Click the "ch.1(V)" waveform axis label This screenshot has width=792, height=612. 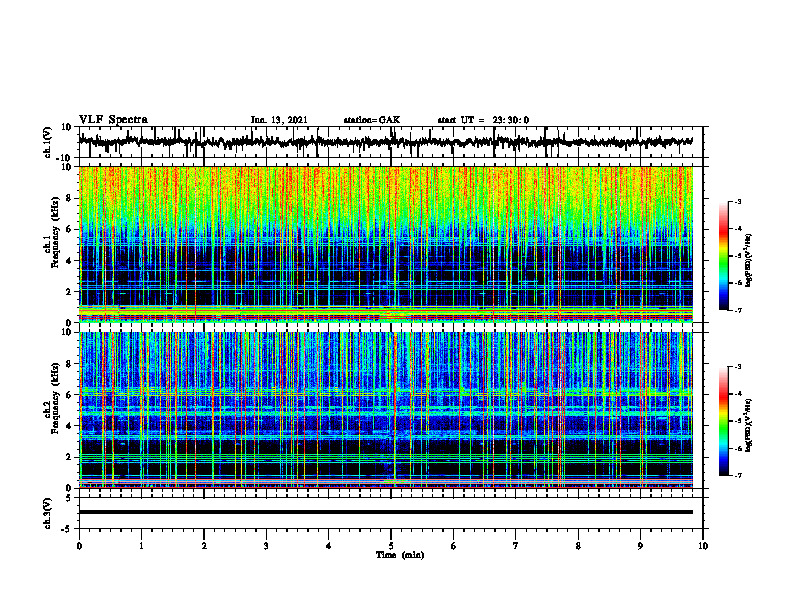pyautogui.click(x=48, y=142)
